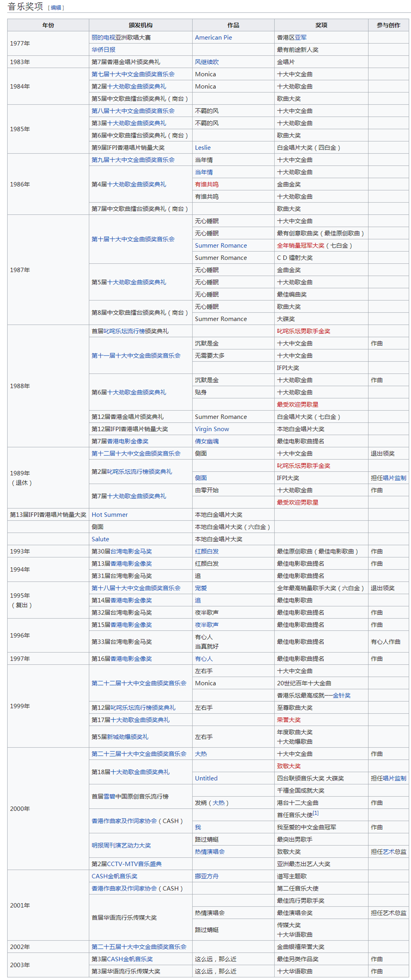Select the 最有前途新人奖 cell
411x980 pixels.
point(321,50)
